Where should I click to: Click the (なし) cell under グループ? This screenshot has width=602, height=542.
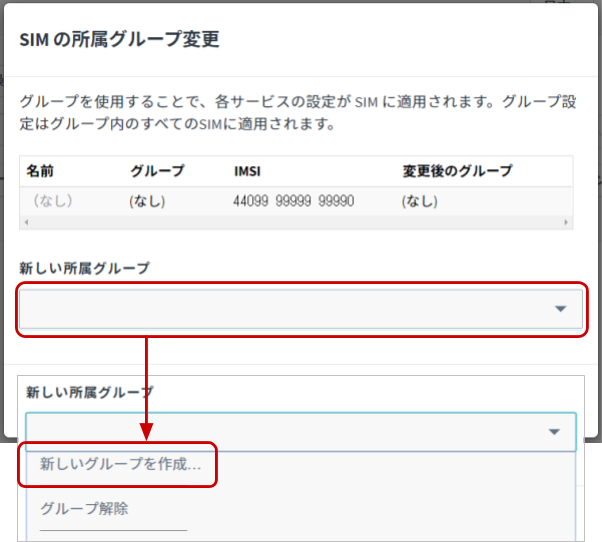[x=147, y=201]
